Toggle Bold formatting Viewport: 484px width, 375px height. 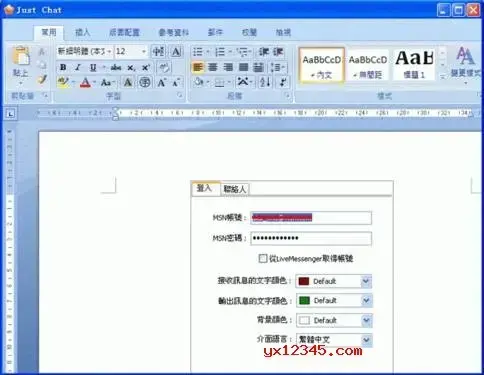[63, 67]
